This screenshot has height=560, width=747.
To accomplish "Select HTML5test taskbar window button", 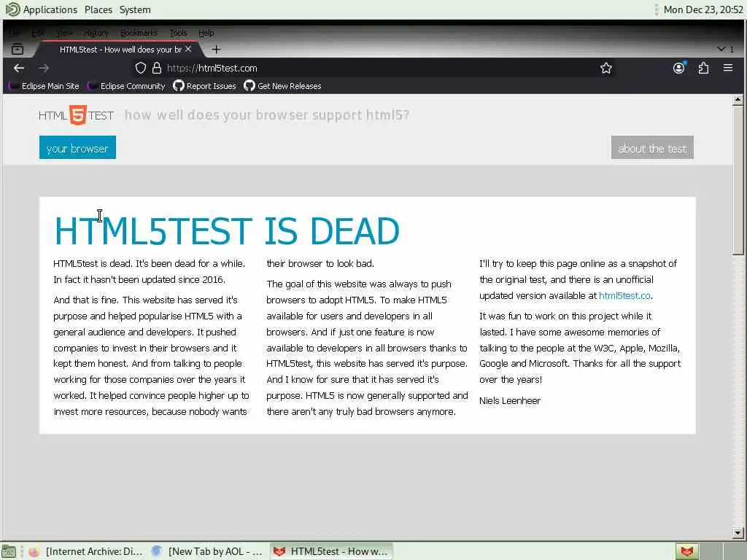I will (x=332, y=551).
